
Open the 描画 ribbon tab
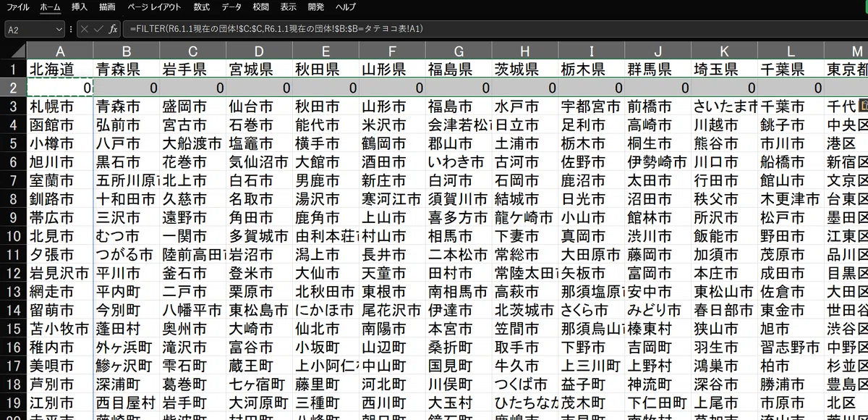pyautogui.click(x=107, y=7)
